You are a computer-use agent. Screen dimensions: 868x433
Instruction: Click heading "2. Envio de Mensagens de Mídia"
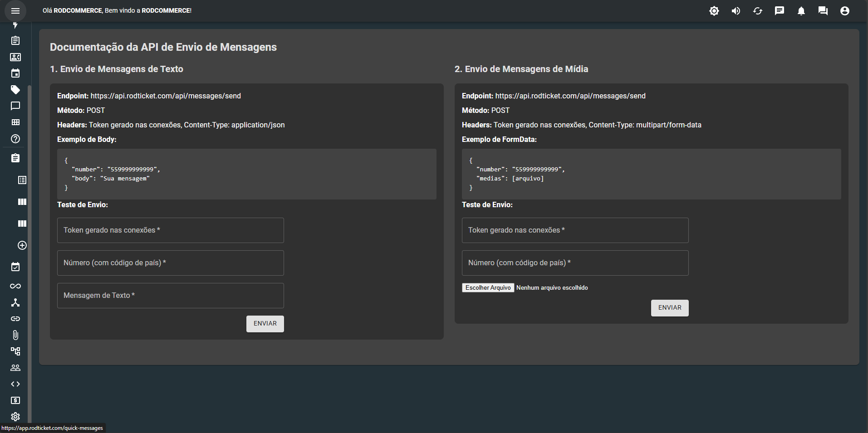(x=521, y=69)
